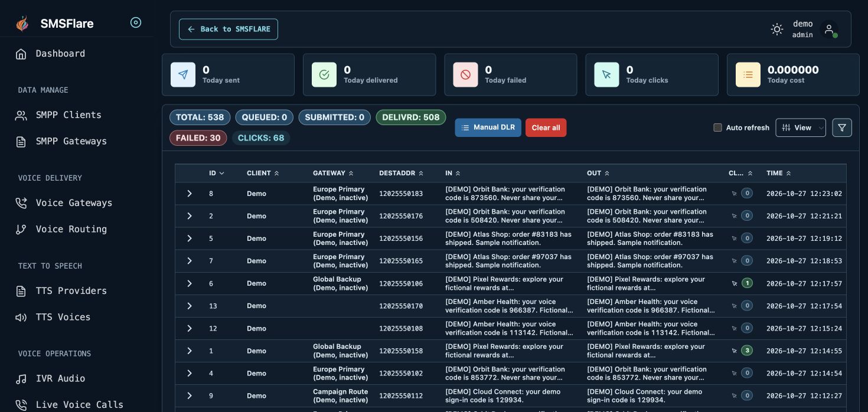Click destination address 12025550183

(x=401, y=194)
